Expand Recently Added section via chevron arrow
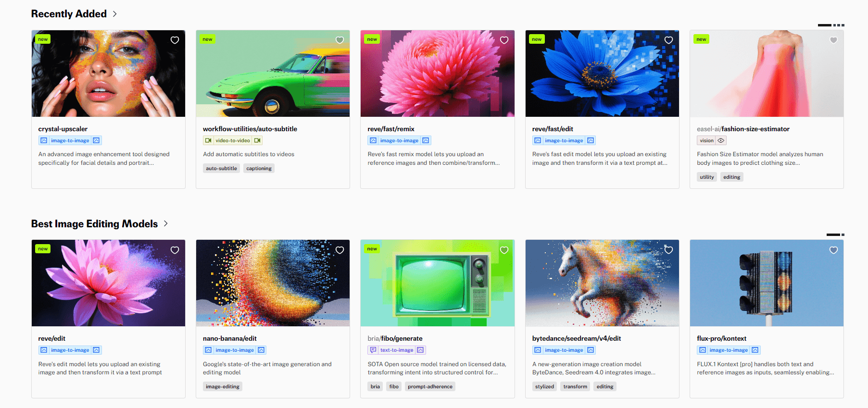The height and width of the screenshot is (408, 868). click(x=114, y=14)
